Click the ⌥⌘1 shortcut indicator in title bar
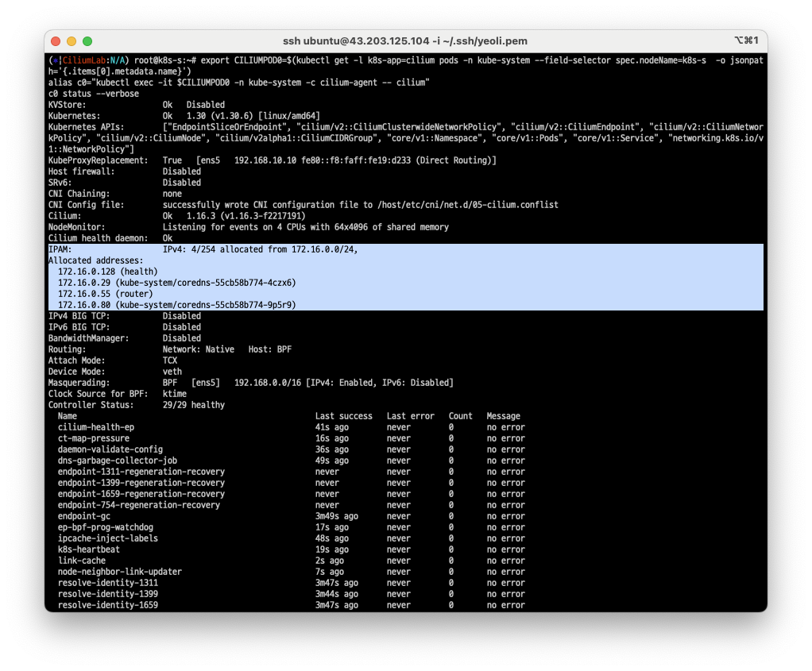Screen dimensions: 812x671 coord(746,40)
